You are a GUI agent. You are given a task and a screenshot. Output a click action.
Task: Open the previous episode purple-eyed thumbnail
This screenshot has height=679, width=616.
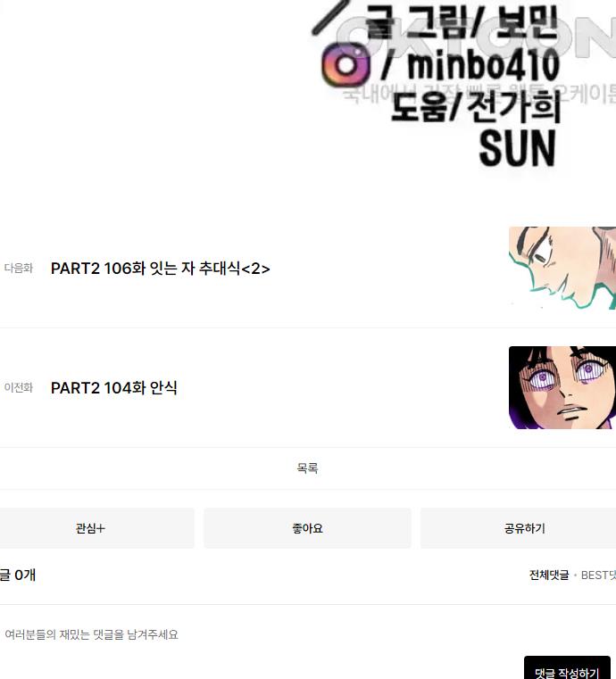coord(562,387)
